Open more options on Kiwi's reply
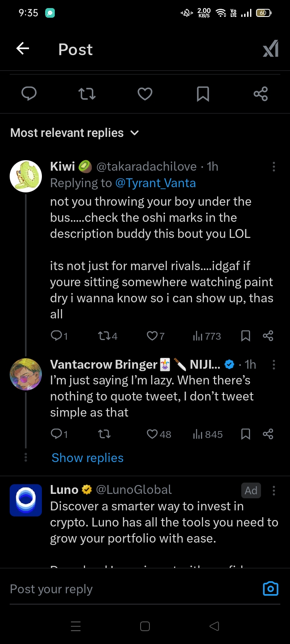The width and height of the screenshot is (290, 644). click(x=274, y=167)
